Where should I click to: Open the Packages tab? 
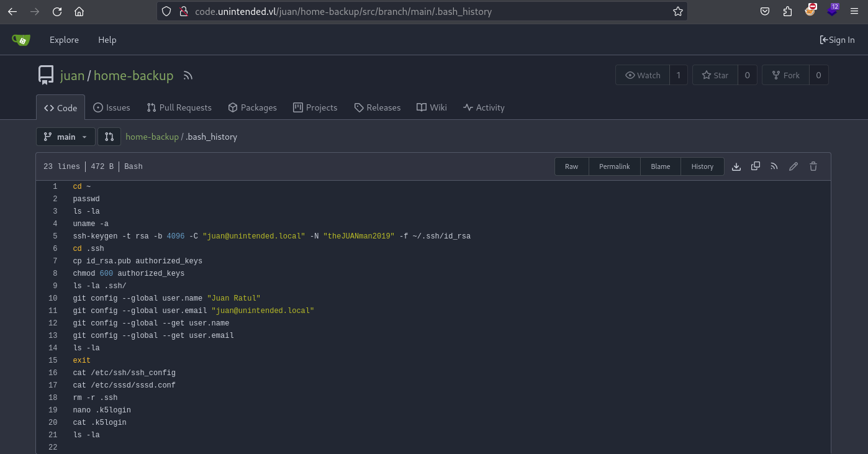(x=252, y=107)
